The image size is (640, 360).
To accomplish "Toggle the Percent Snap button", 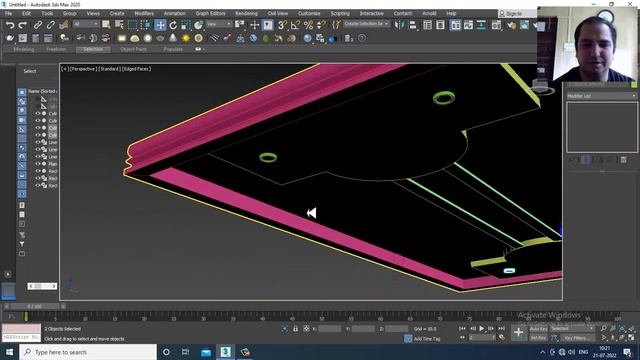I will click(308, 25).
